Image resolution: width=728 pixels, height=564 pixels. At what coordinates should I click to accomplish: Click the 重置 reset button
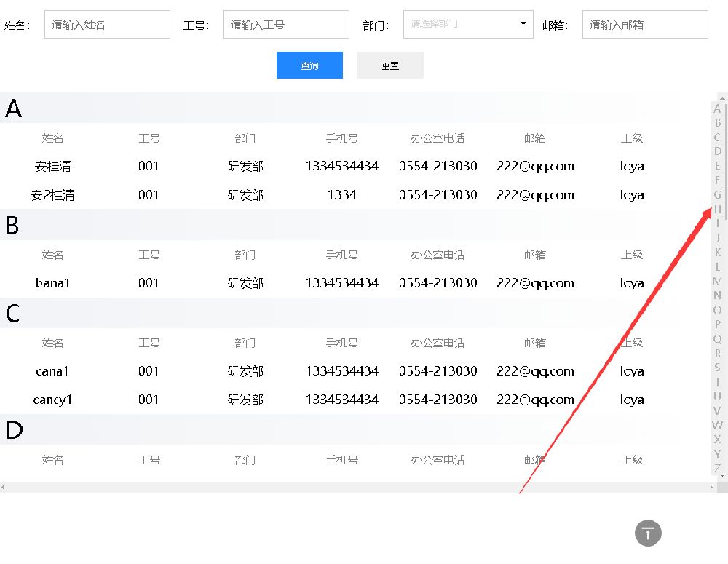390,65
